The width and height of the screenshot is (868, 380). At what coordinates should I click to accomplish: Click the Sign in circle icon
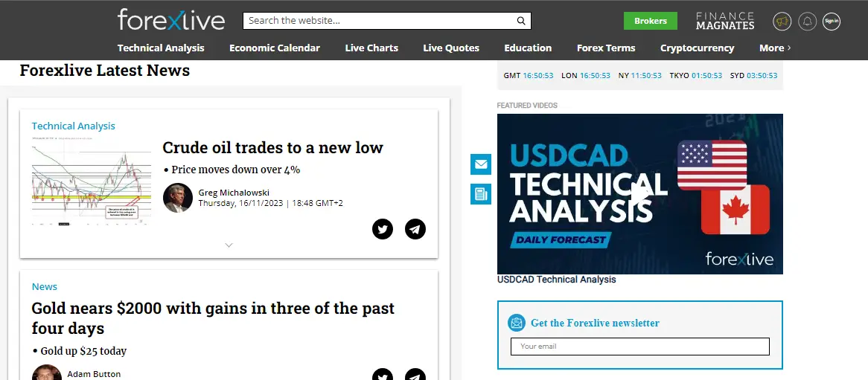[x=832, y=22]
